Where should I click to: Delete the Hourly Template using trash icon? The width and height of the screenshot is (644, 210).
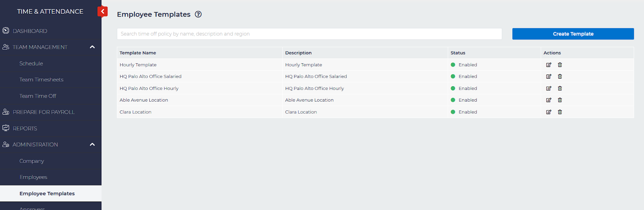point(560,65)
